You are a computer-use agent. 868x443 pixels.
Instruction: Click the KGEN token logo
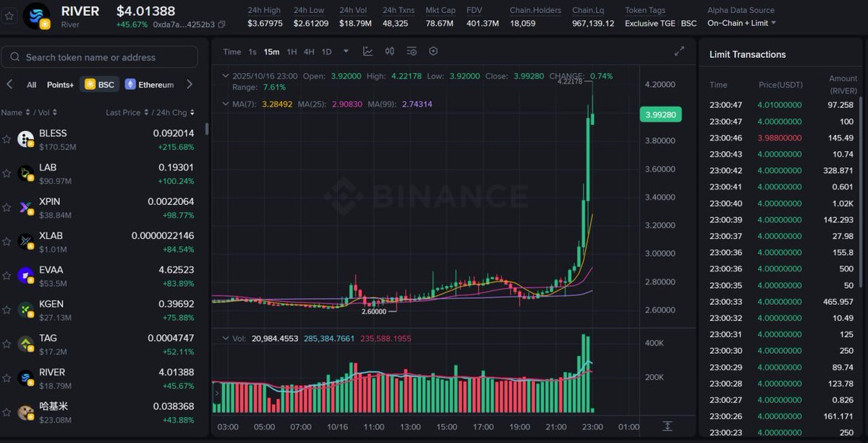coord(26,310)
